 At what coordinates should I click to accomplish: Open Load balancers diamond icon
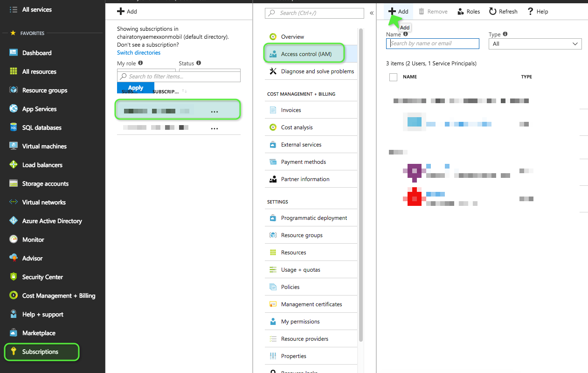click(14, 165)
